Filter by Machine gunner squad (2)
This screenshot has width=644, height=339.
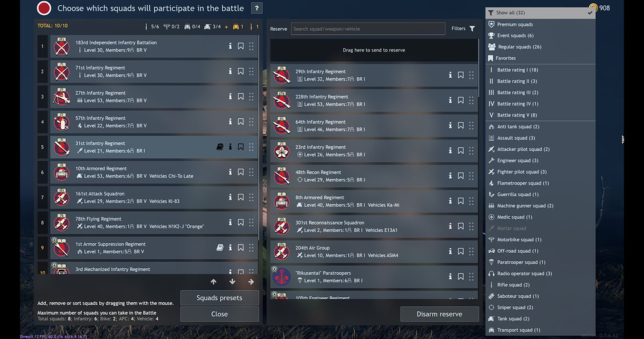coord(540,206)
